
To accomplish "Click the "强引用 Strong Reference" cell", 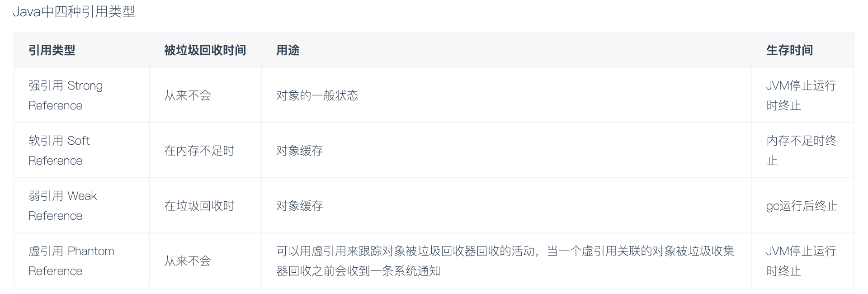I will (66, 95).
